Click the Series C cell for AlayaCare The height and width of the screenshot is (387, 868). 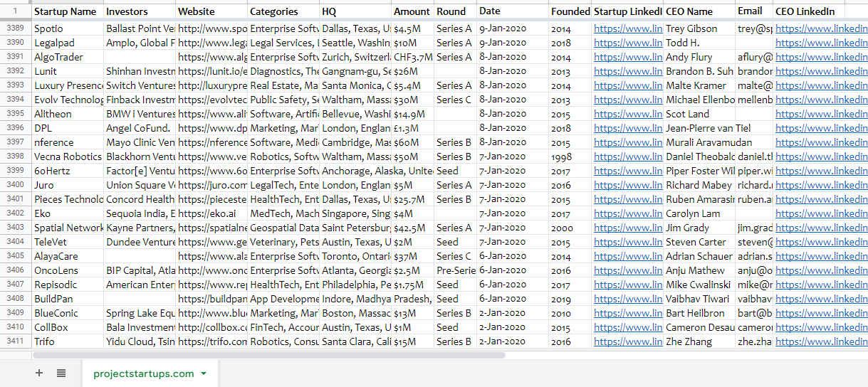[x=455, y=256]
